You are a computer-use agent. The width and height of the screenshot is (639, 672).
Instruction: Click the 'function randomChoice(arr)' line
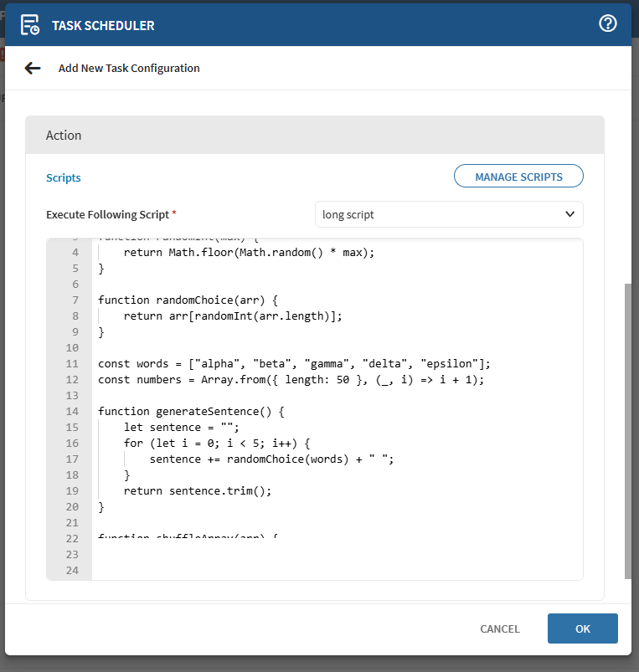coord(188,300)
